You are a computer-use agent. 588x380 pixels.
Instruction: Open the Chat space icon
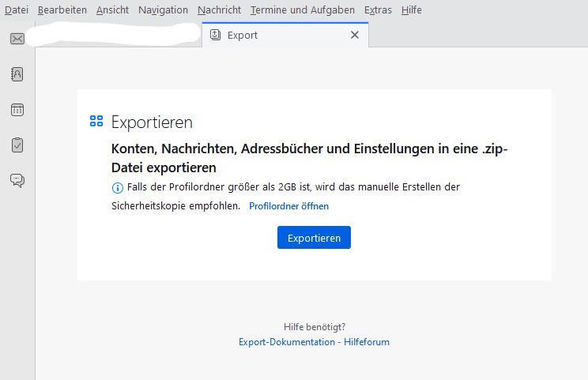point(17,181)
